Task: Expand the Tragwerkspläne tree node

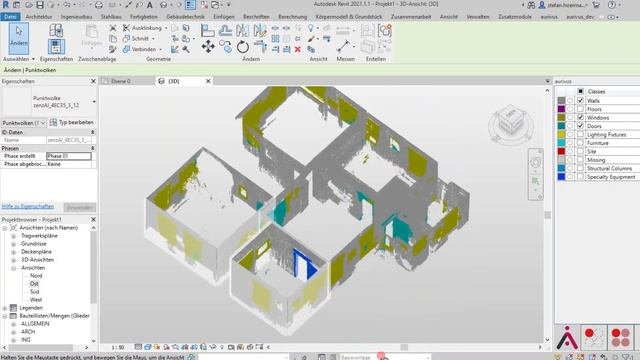Action: [x=13, y=236]
